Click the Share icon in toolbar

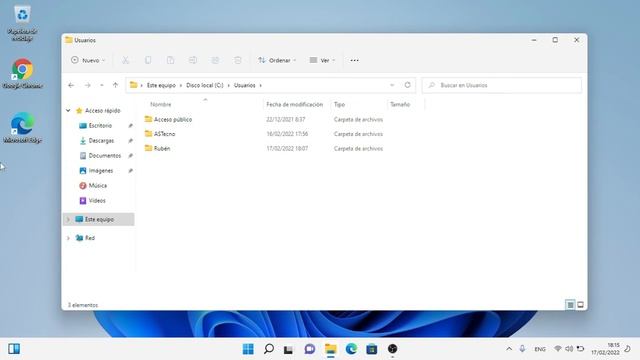215,60
